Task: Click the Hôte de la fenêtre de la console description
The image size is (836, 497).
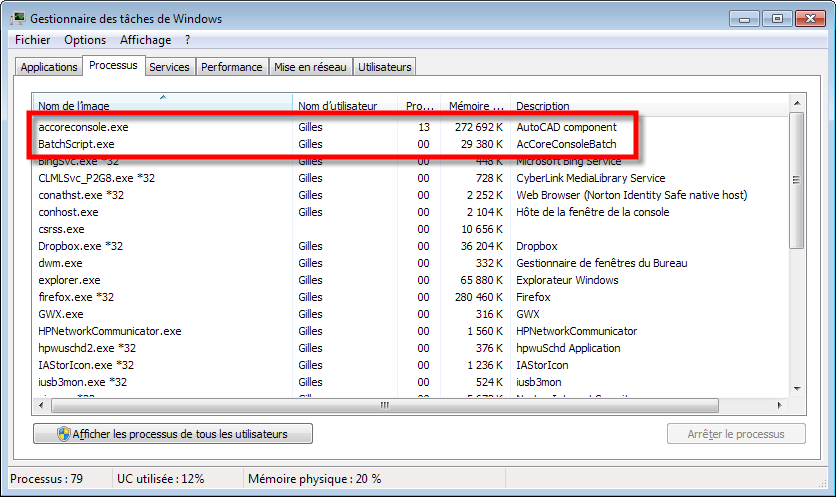Action: point(592,212)
